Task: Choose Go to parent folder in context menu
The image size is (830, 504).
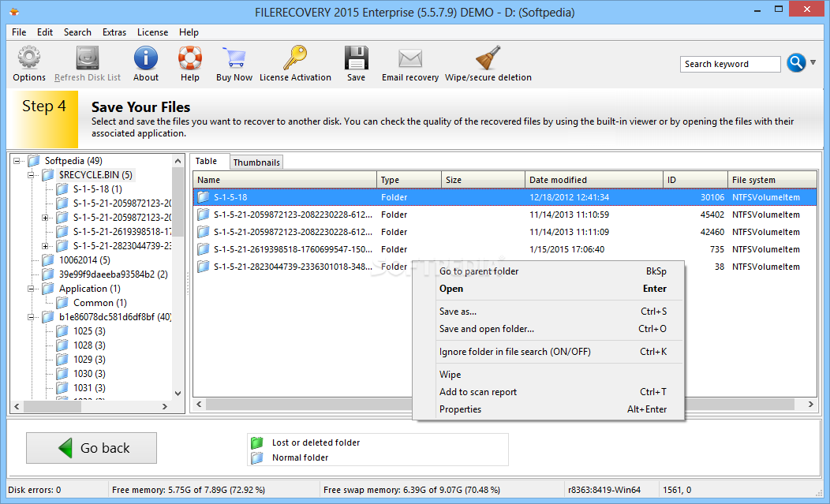Action: pos(548,271)
